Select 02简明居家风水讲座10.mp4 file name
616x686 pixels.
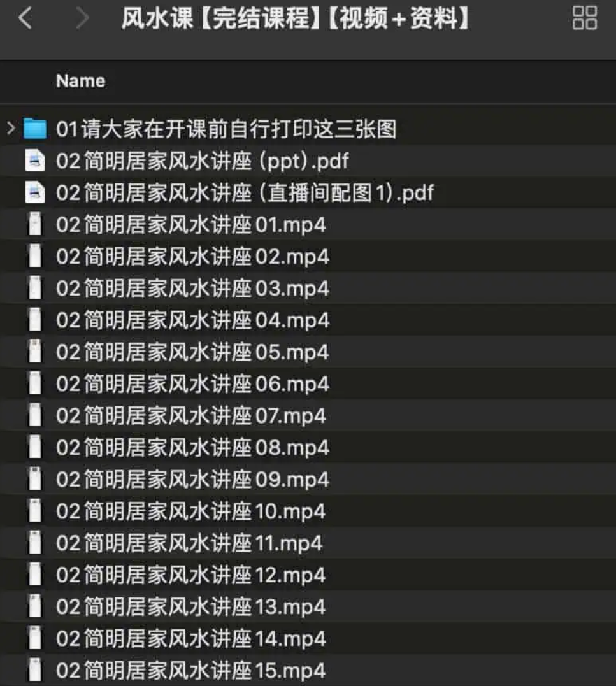(191, 511)
